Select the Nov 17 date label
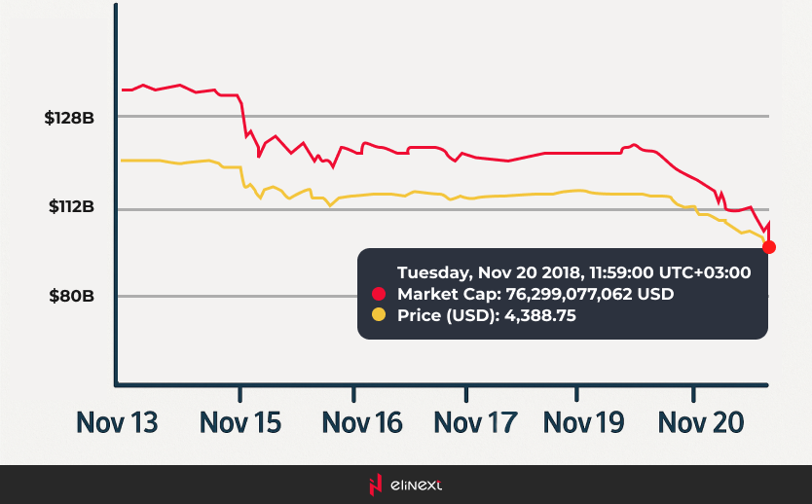The width and height of the screenshot is (812, 504). (475, 422)
